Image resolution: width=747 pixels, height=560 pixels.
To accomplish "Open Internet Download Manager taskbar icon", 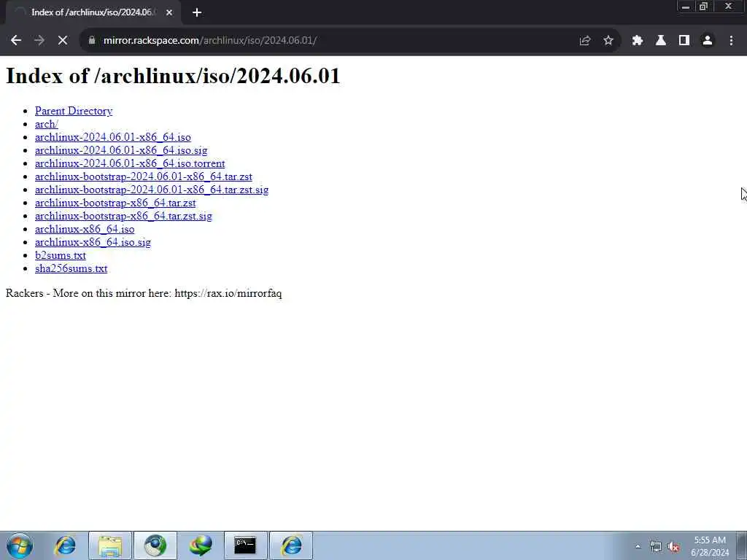I will tap(201, 545).
